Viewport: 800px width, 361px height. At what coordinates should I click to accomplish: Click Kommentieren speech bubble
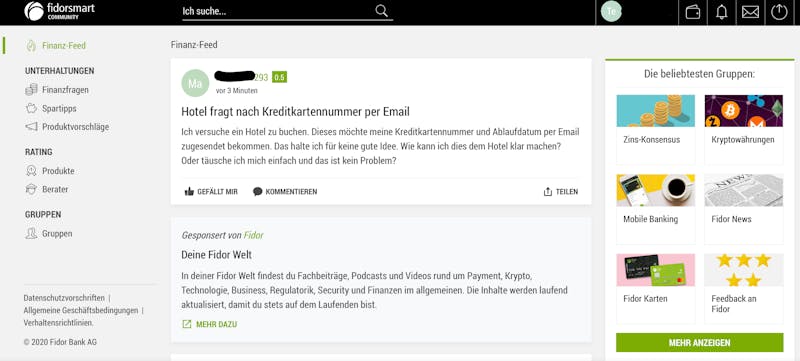tap(285, 192)
